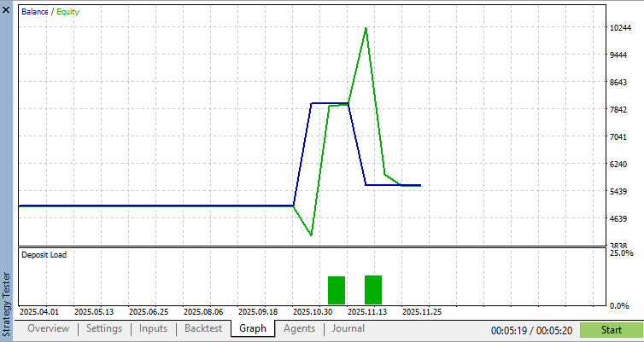644x342 pixels.
Task: Click the Equity legend label
Action: (67, 12)
